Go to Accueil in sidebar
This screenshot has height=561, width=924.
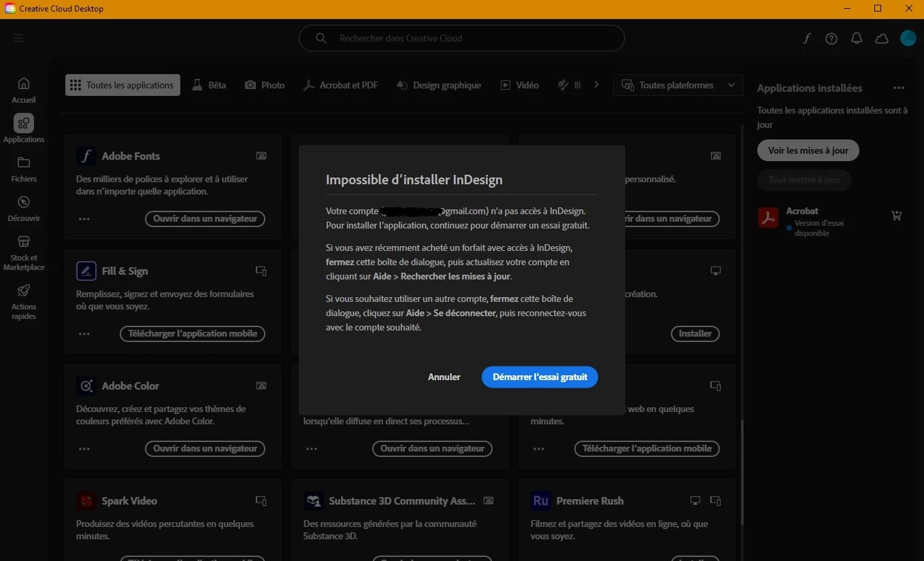click(x=24, y=90)
